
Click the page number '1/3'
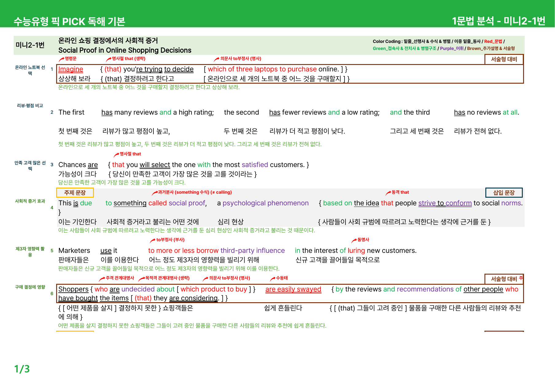click(22, 369)
